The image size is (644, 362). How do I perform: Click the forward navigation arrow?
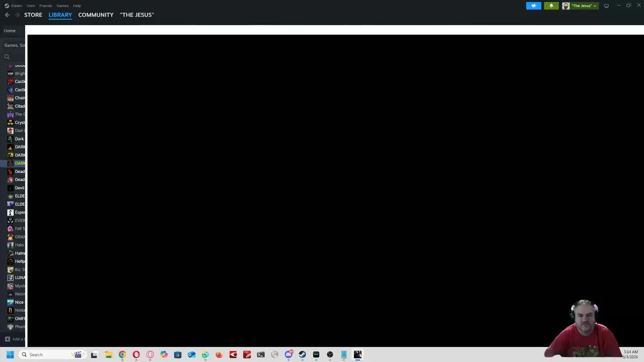coord(17,15)
